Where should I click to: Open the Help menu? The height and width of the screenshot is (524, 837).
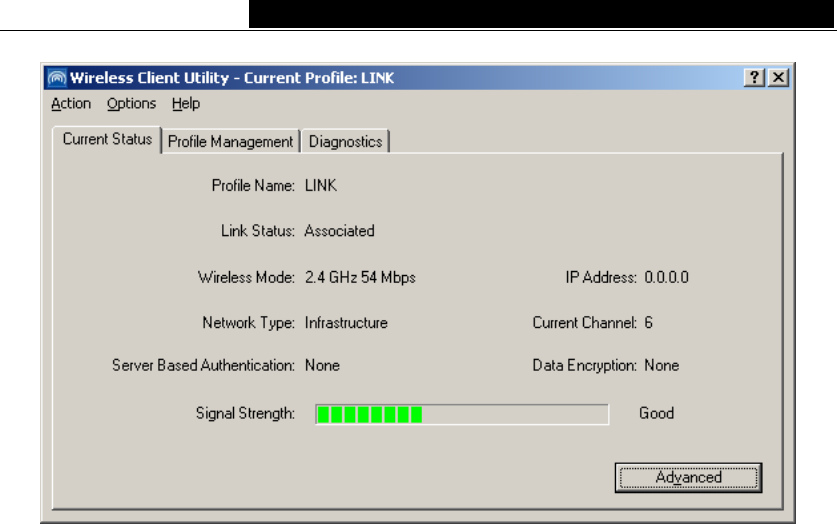(x=186, y=104)
